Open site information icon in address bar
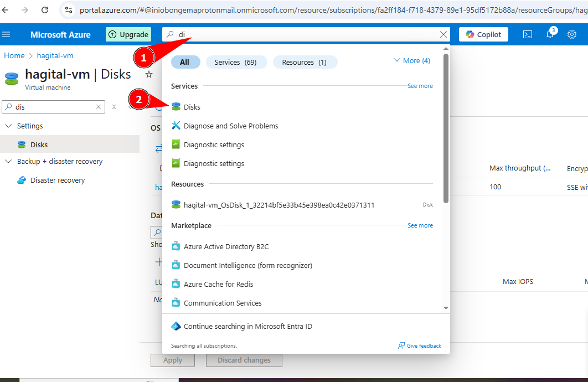Viewport: 588px width, 382px height. [x=69, y=10]
